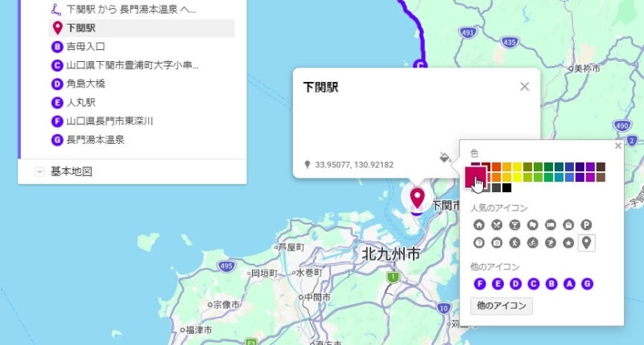Screen dimensions: 644x345
Task: Click the paint bucket style icon
Action: coord(444,158)
